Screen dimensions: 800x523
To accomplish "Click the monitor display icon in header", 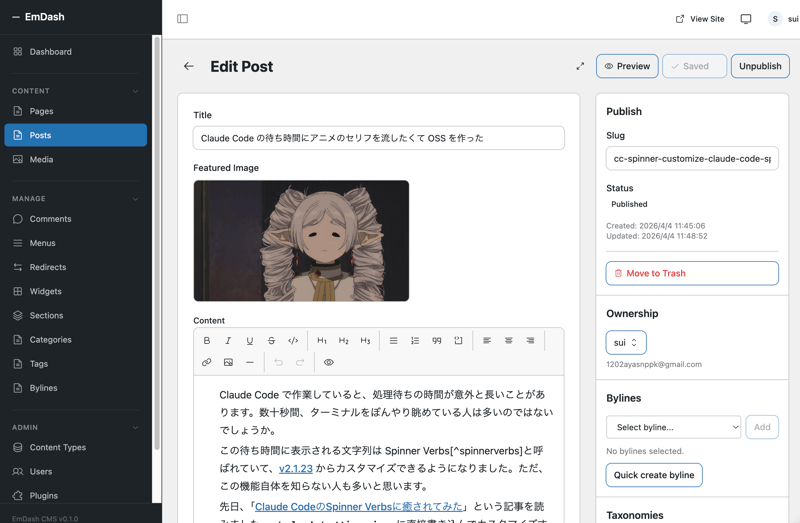I will pos(746,19).
